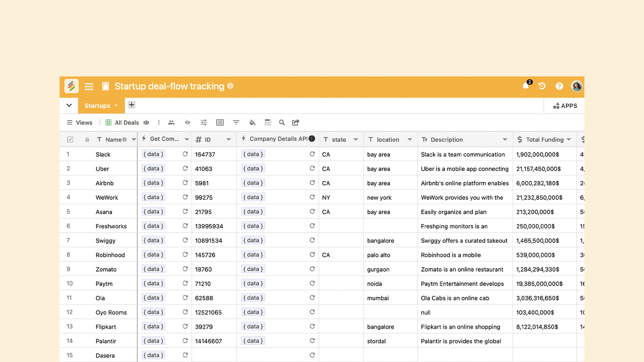Select the Oyo Rooms name cell
The height and width of the screenshot is (362, 644).
point(111,312)
